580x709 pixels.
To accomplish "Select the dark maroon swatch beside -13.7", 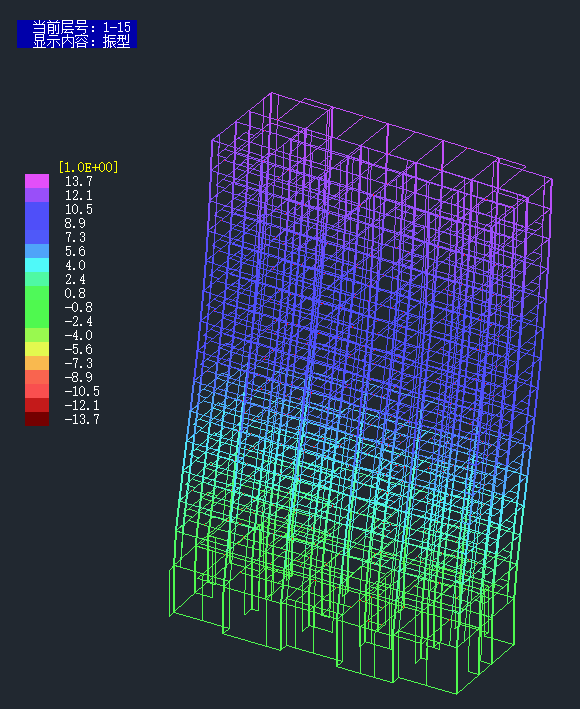I will coord(37,419).
